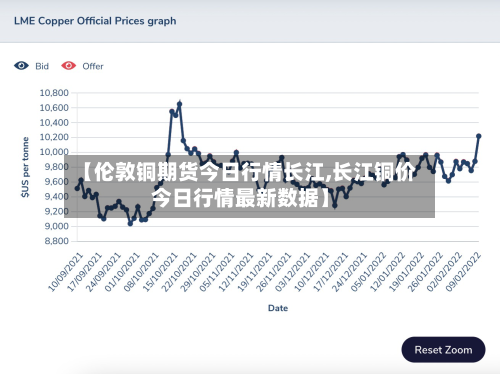Click the '24/09/2021' date label
Screen dimensions: 500x374
click(x=103, y=272)
